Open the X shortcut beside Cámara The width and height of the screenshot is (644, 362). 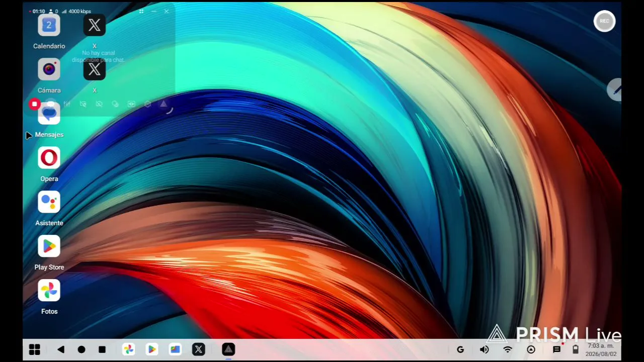[94, 69]
